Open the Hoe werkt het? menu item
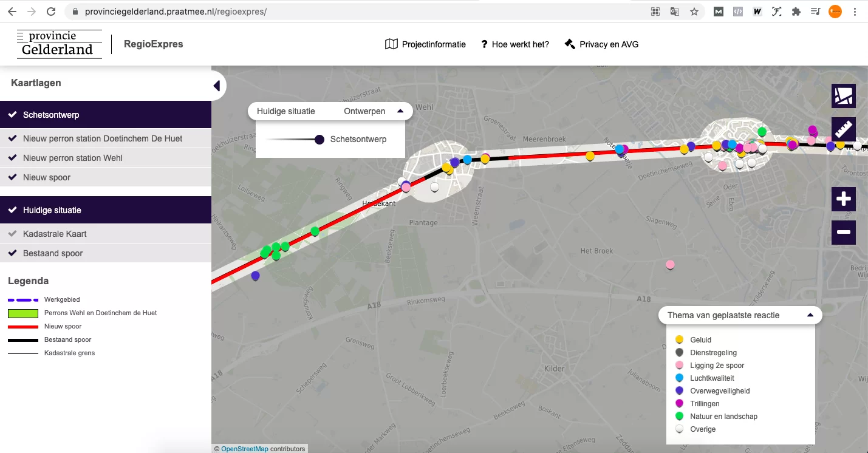This screenshot has width=868, height=453. point(514,44)
